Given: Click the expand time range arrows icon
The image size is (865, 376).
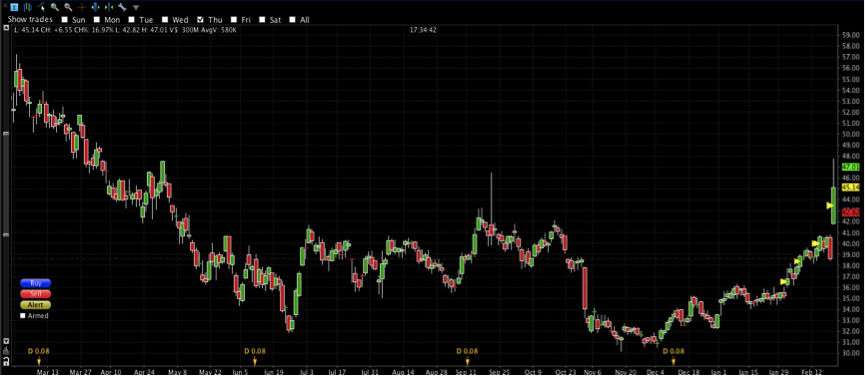Looking at the screenshot, I should tap(95, 7).
